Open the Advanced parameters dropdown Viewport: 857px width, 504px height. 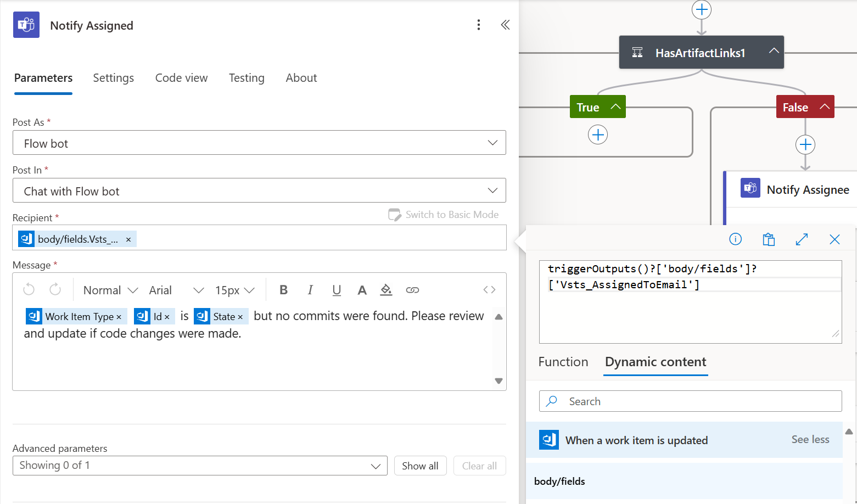[x=200, y=466]
